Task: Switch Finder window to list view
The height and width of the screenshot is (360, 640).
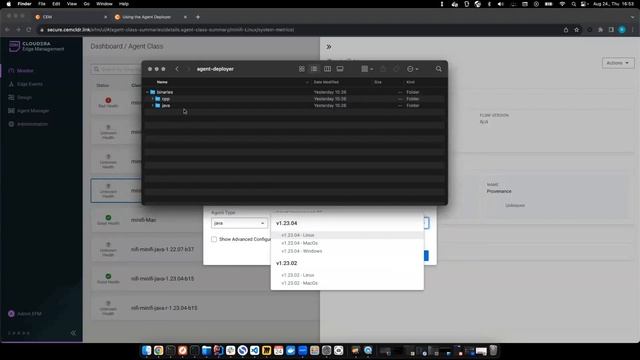Action: (x=314, y=69)
